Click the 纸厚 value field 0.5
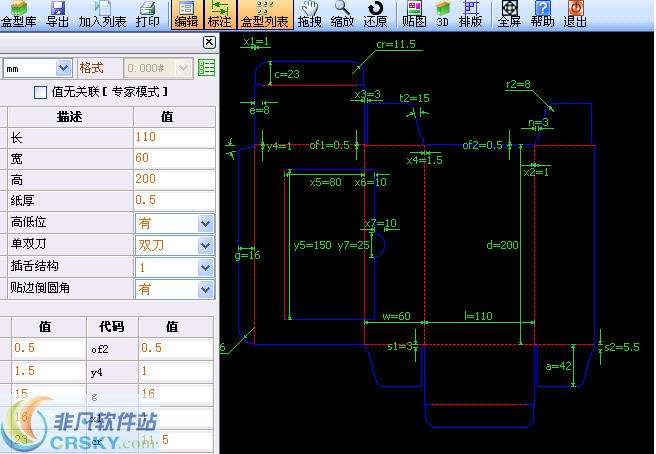 coord(174,200)
